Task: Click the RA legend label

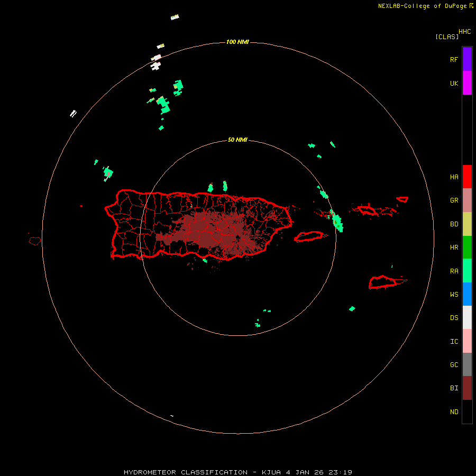Action: pos(454,271)
